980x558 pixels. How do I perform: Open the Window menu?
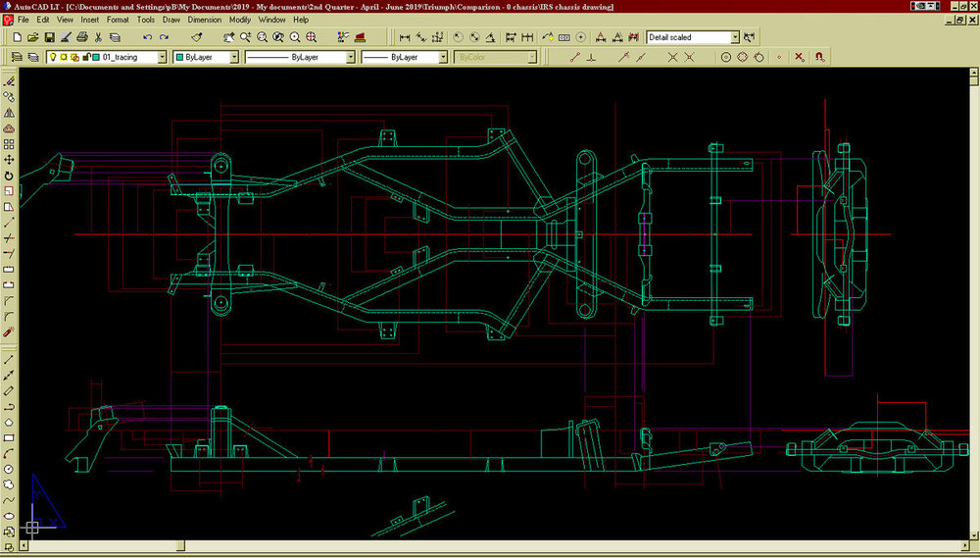[x=271, y=20]
